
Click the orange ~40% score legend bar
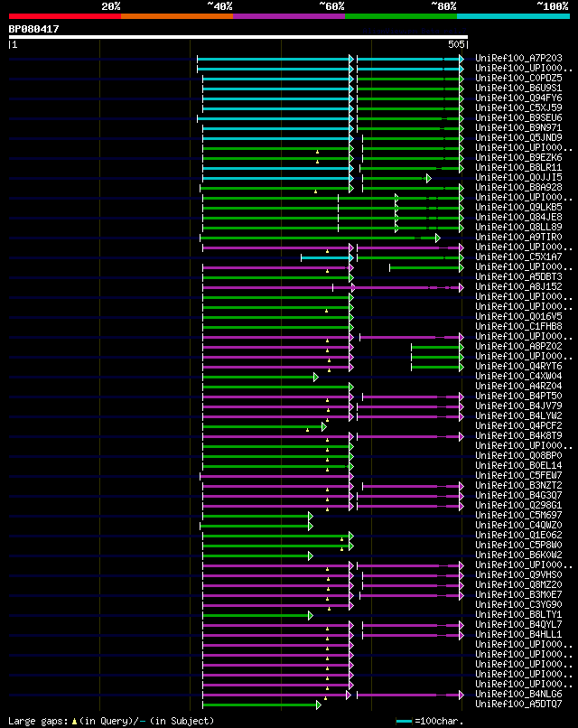coord(177,16)
